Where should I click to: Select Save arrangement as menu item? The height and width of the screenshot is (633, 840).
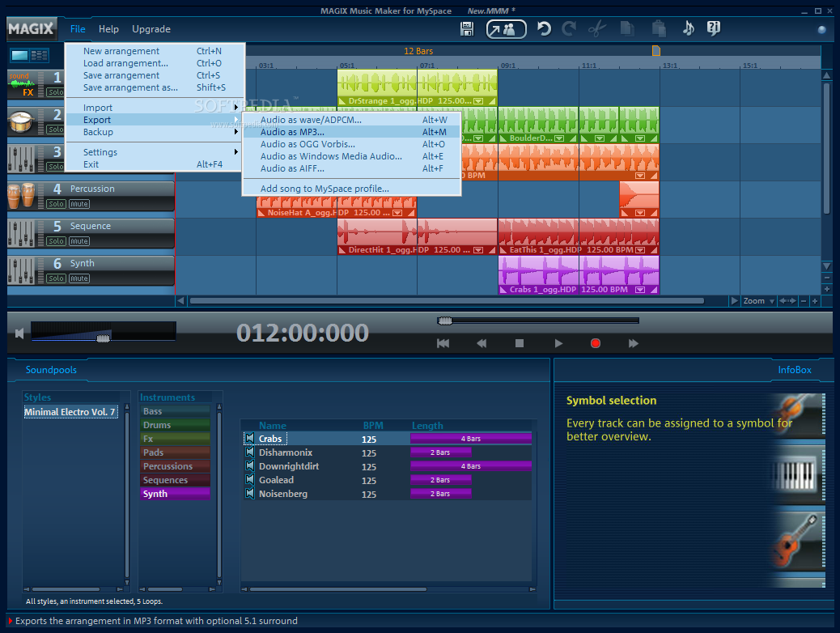[155, 87]
